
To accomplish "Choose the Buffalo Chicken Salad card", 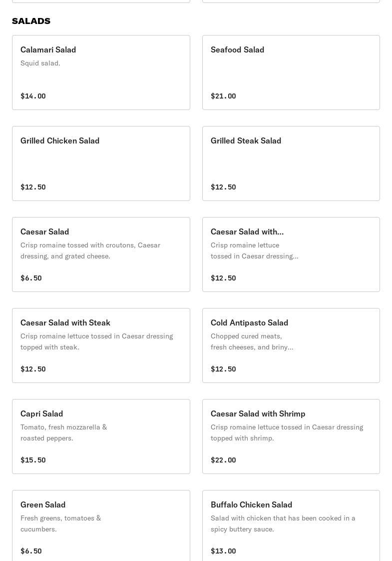I will 291,525.
